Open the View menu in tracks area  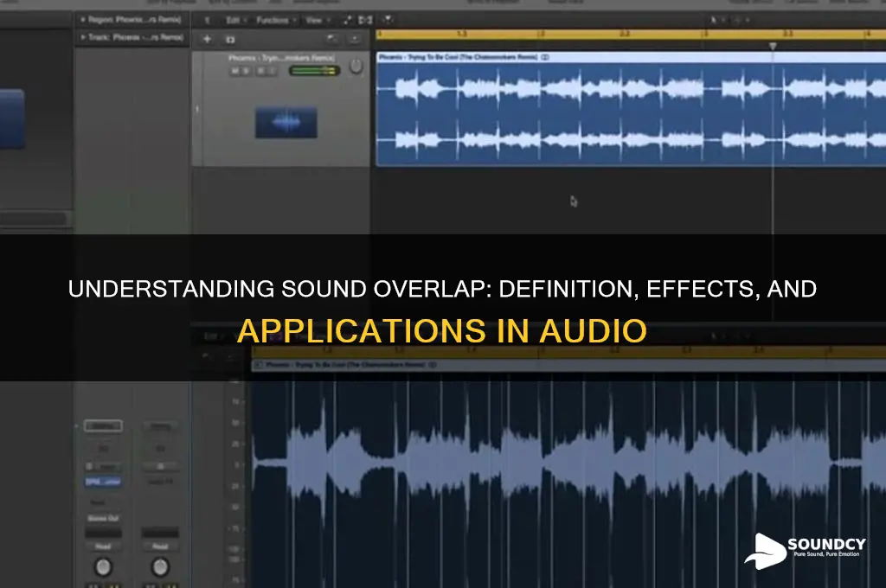coord(317,21)
